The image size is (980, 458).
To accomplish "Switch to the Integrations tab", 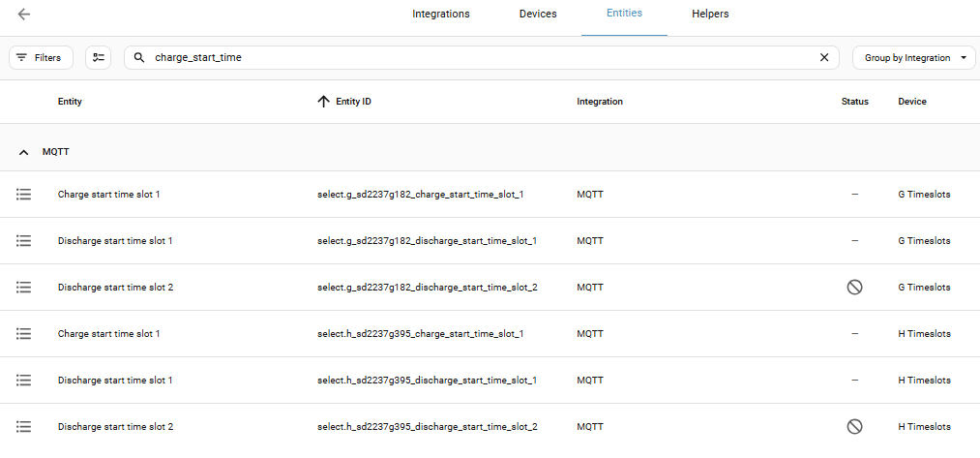I will point(440,14).
